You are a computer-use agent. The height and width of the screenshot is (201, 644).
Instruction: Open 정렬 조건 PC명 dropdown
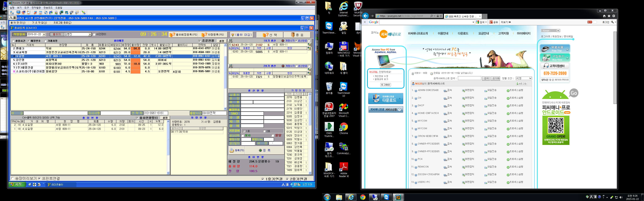523,78
